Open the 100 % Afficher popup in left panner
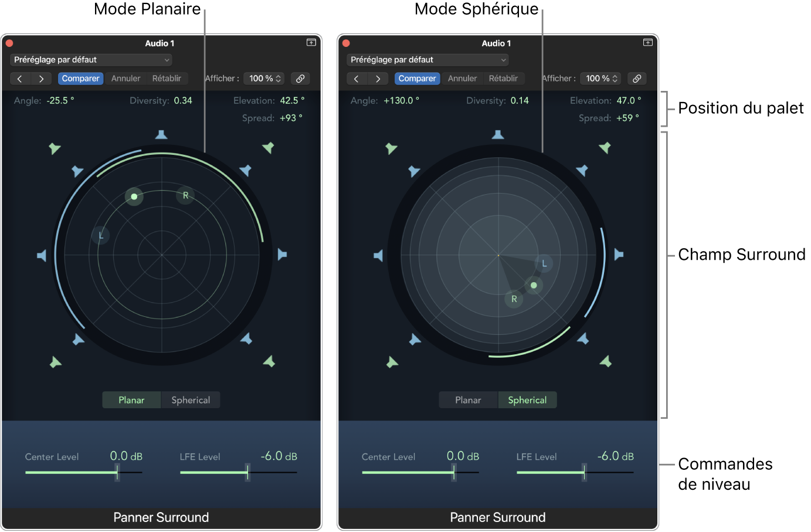Screen dimensions: 811x532 coord(265,79)
